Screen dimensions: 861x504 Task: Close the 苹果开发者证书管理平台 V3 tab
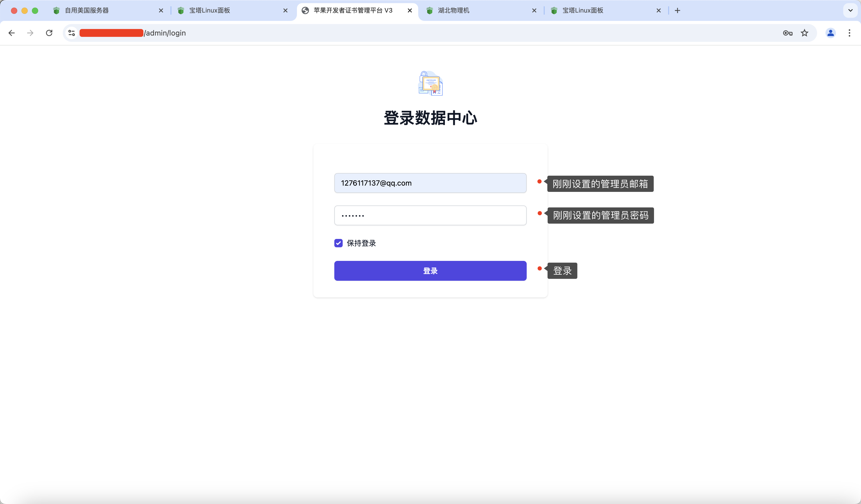(x=410, y=11)
